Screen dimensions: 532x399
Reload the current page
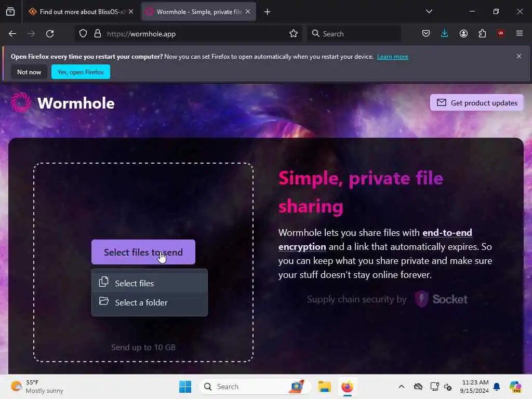click(x=50, y=34)
